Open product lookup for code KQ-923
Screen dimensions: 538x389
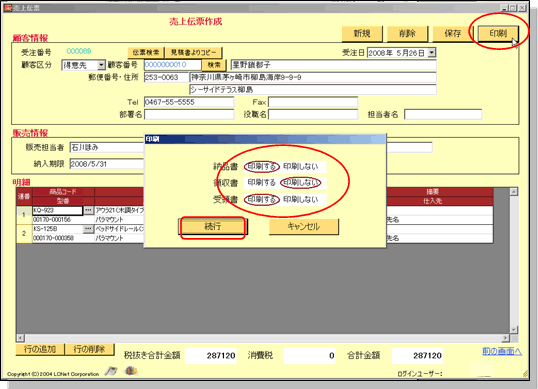tap(88, 210)
